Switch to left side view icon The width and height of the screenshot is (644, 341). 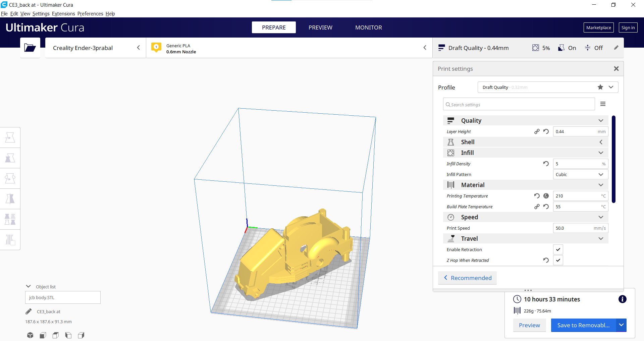(68, 335)
